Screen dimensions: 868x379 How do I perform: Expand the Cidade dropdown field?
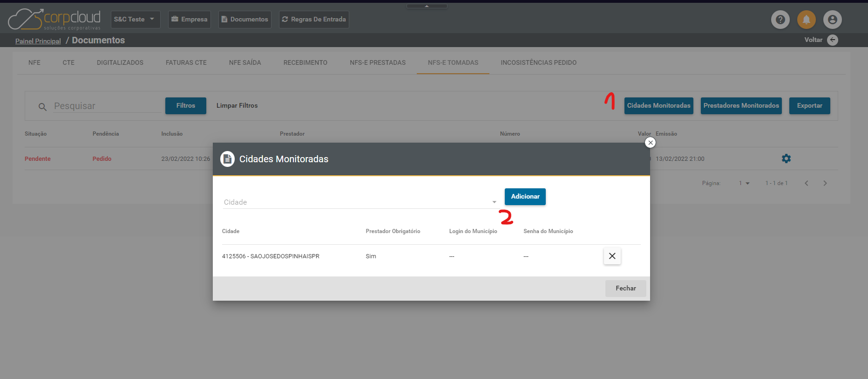point(360,202)
